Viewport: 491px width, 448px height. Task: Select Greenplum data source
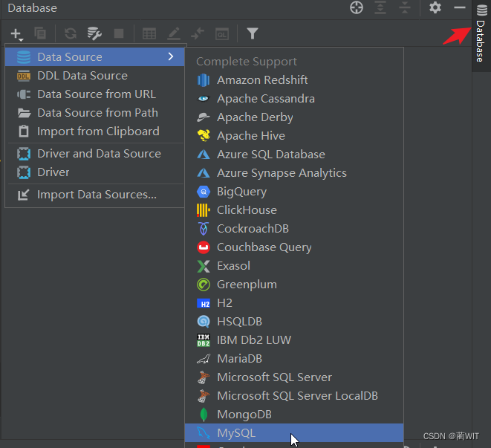[x=294, y=285]
